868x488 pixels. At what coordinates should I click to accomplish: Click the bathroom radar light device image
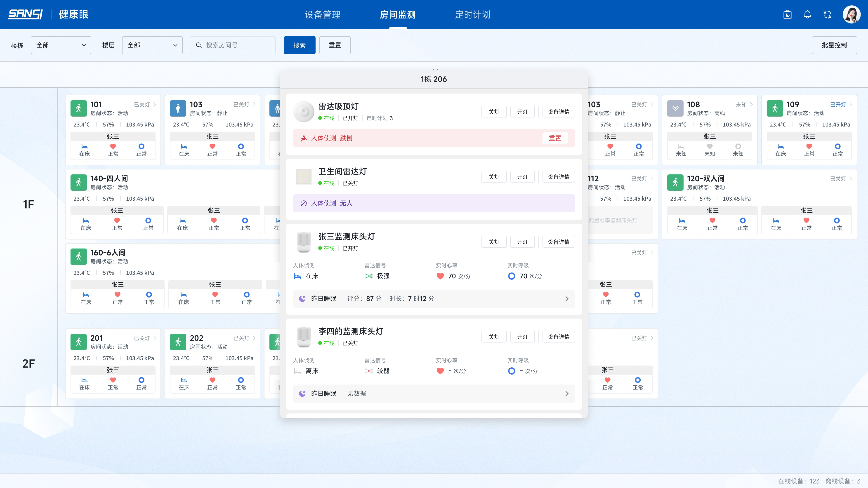[x=304, y=176]
